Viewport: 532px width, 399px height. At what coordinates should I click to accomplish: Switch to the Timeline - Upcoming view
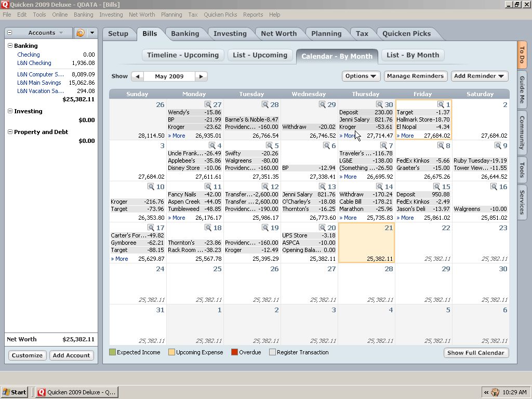tap(183, 55)
